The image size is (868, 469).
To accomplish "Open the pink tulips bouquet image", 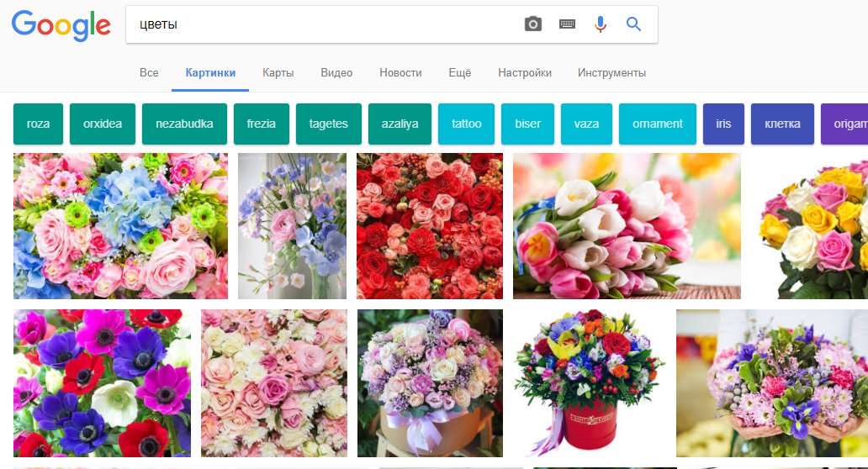I will (x=627, y=226).
